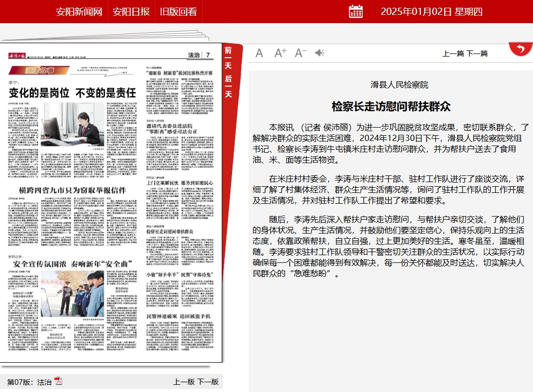533x392 pixels.
Task: Go to next page 下一版
Action: (208, 382)
